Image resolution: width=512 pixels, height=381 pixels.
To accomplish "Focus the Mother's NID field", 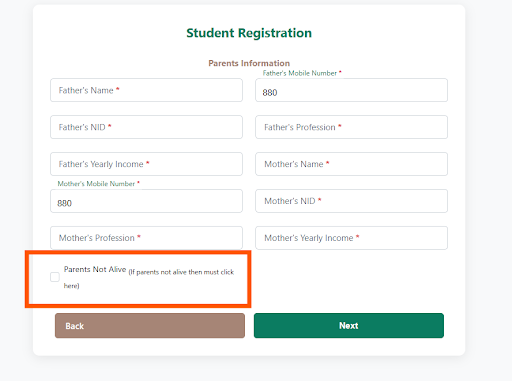I will click(351, 201).
